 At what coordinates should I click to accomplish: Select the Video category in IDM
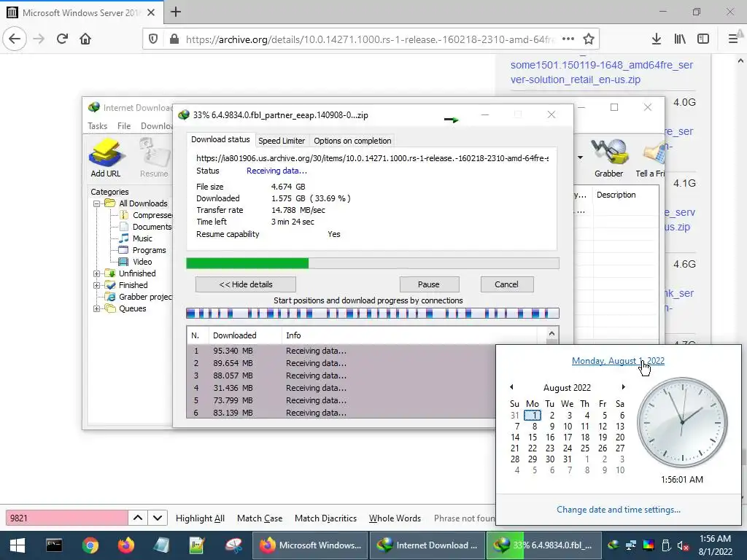pyautogui.click(x=142, y=262)
